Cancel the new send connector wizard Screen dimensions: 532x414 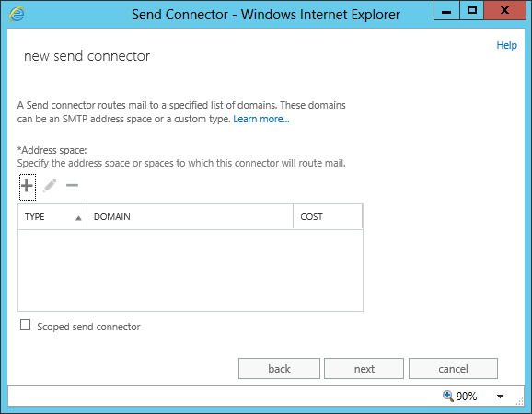(453, 369)
